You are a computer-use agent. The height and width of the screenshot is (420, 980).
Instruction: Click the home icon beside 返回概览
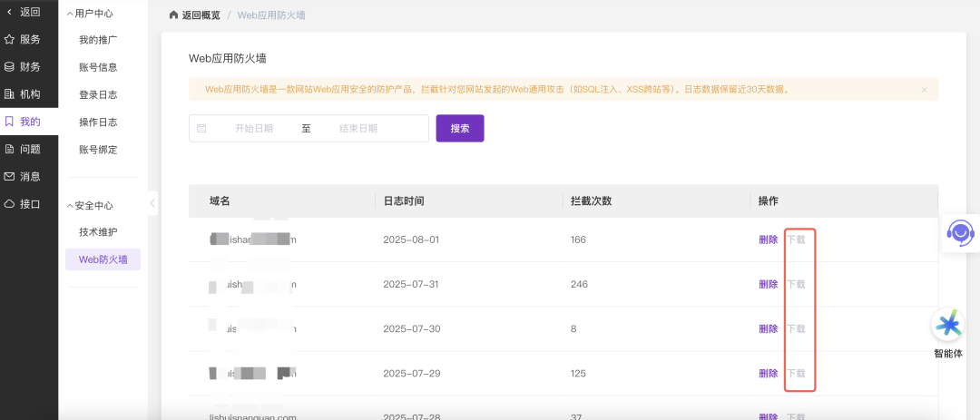(x=174, y=15)
